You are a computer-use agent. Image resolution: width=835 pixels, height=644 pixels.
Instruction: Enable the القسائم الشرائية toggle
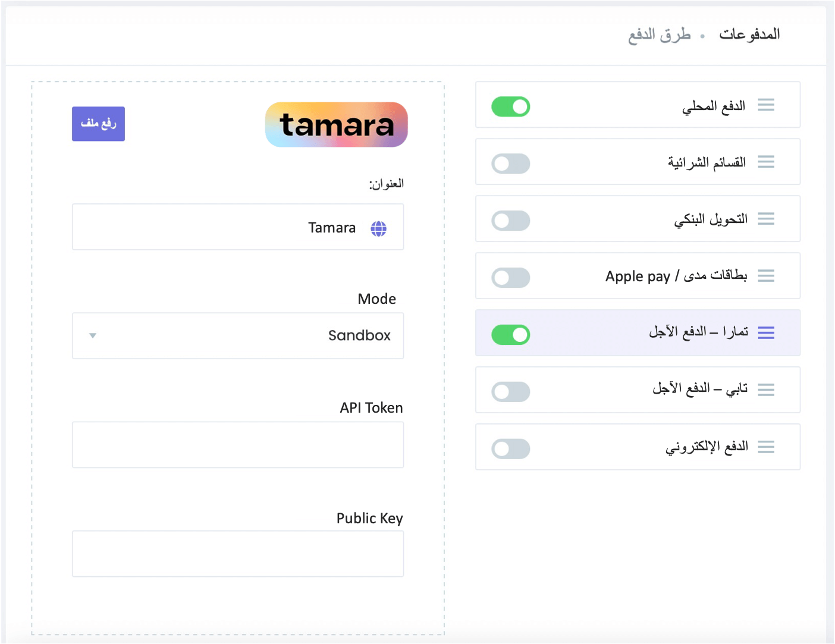click(511, 164)
